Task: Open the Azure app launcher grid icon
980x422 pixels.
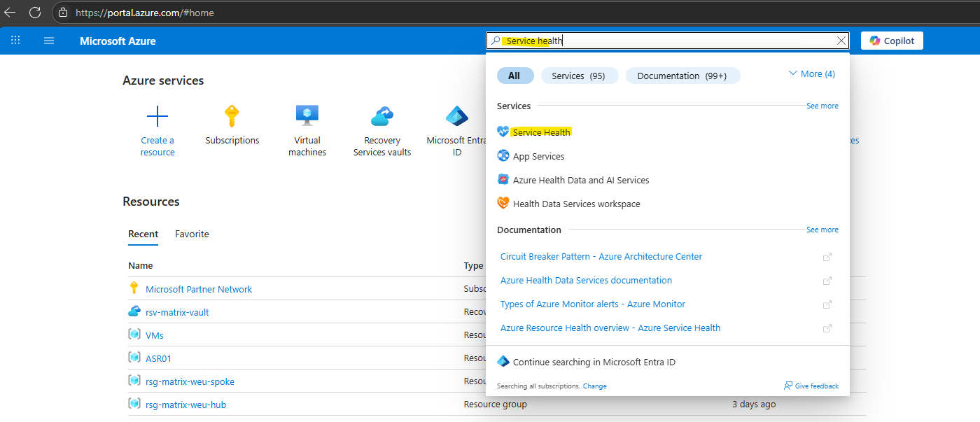Action: 15,41
